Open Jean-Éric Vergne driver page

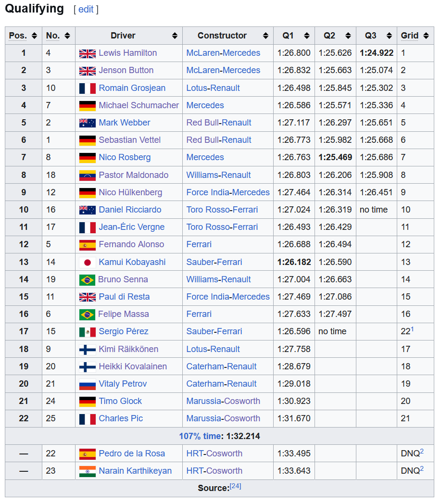pos(131,227)
